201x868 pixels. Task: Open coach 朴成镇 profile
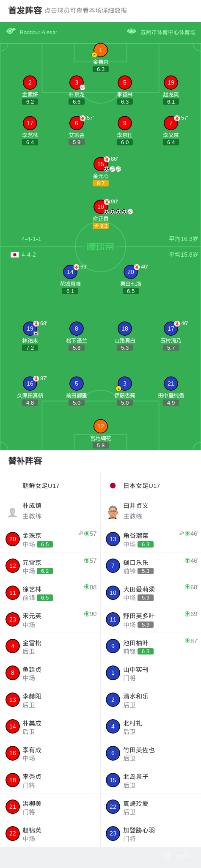tap(50, 511)
